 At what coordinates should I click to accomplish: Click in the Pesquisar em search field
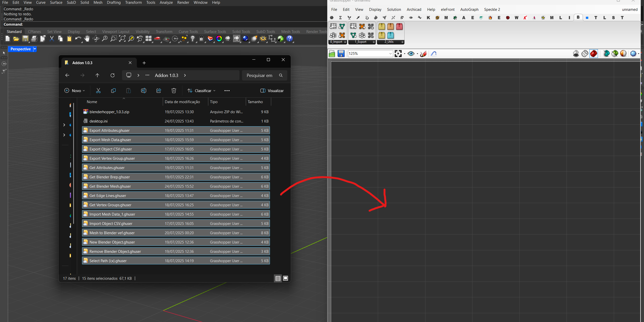point(264,75)
